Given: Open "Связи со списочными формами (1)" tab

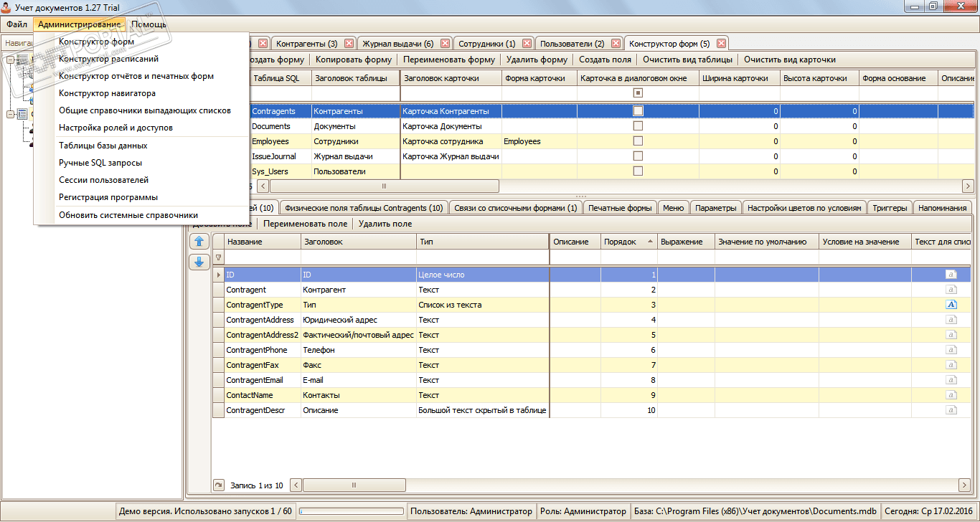Looking at the screenshot, I should tap(515, 208).
